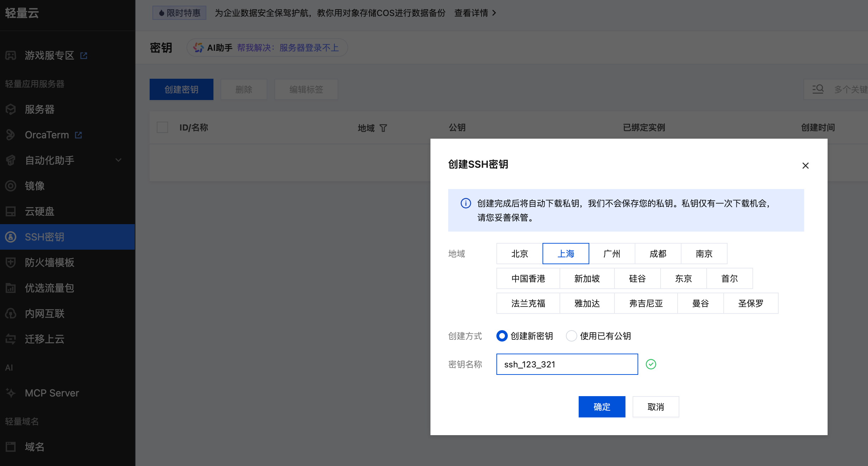
Task: Click the 密钥名称 text input field
Action: coord(567,364)
